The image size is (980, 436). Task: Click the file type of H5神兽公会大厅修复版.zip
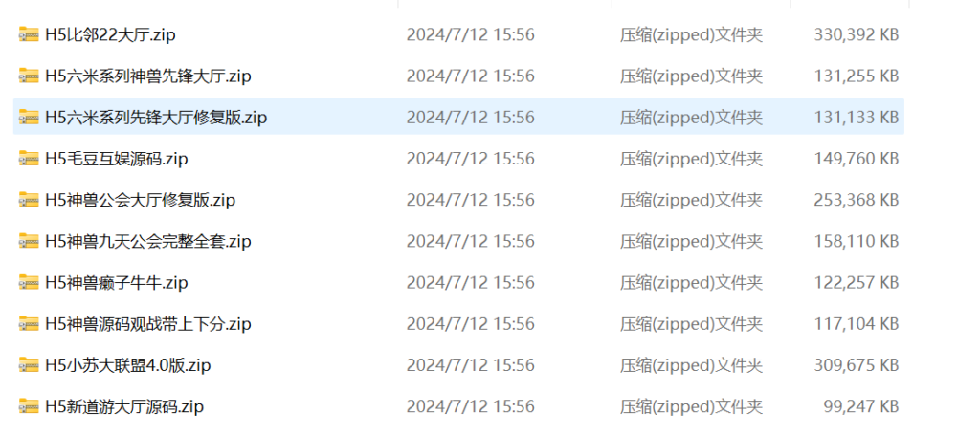click(x=691, y=200)
